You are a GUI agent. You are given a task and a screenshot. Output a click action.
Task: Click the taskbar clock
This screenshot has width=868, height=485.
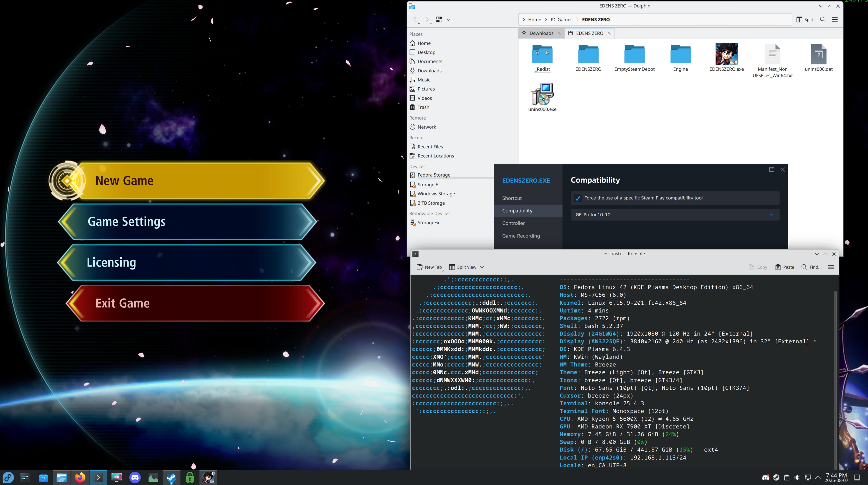836,478
